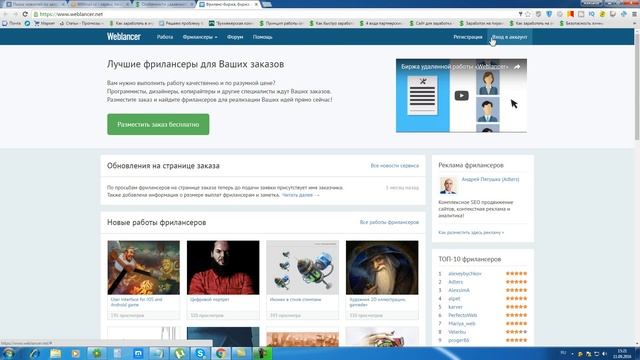Click advertiser Андрей (Adlers) name link
Viewport: 640px width, 360px height.
[490, 179]
